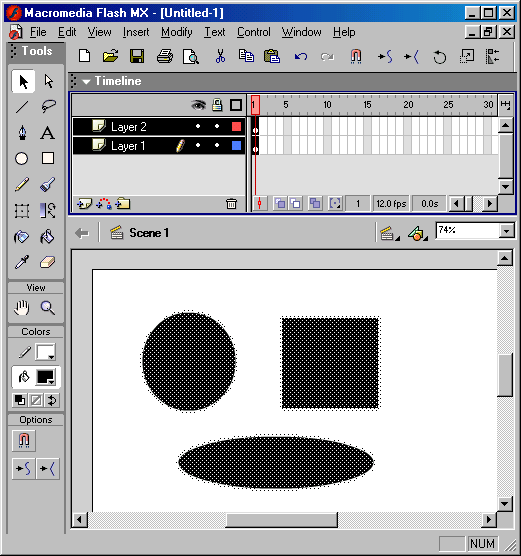Choose the Text tool
Screen dimensions: 521x556
click(48, 133)
